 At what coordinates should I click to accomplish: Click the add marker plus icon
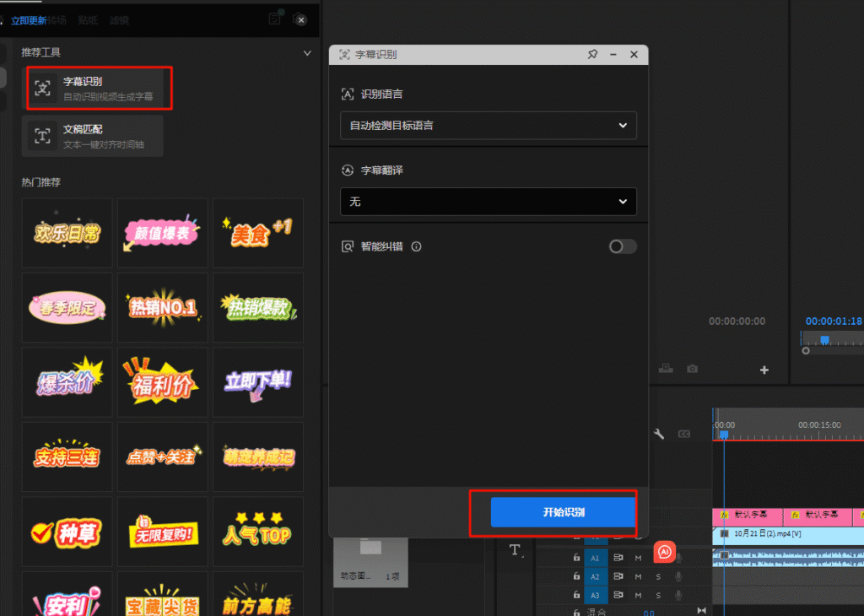764,370
